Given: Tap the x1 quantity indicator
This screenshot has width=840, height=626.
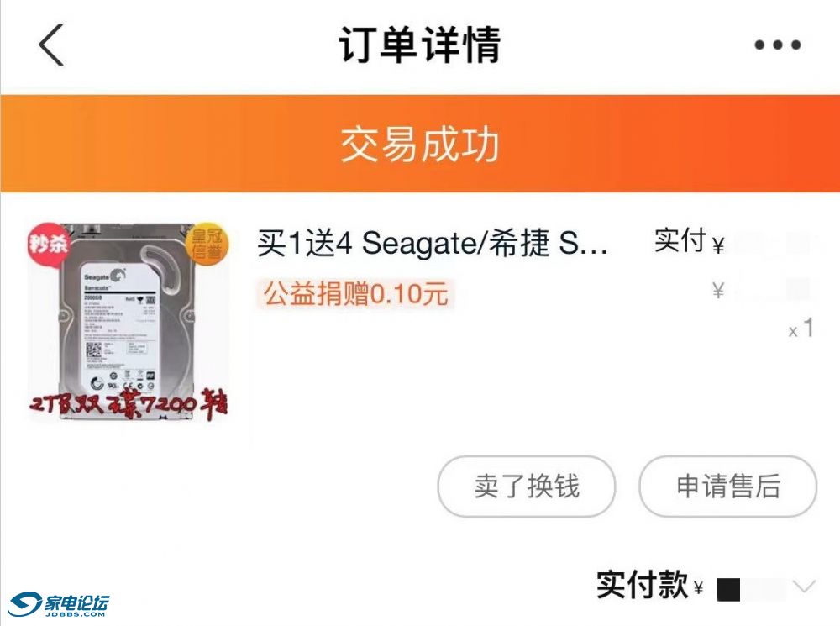Looking at the screenshot, I should [x=801, y=328].
